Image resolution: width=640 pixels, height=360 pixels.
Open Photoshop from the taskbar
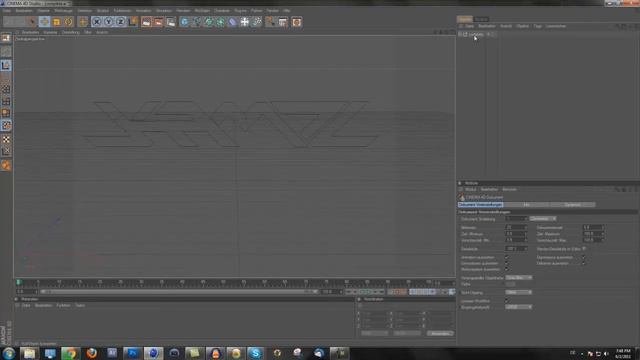coord(133,353)
